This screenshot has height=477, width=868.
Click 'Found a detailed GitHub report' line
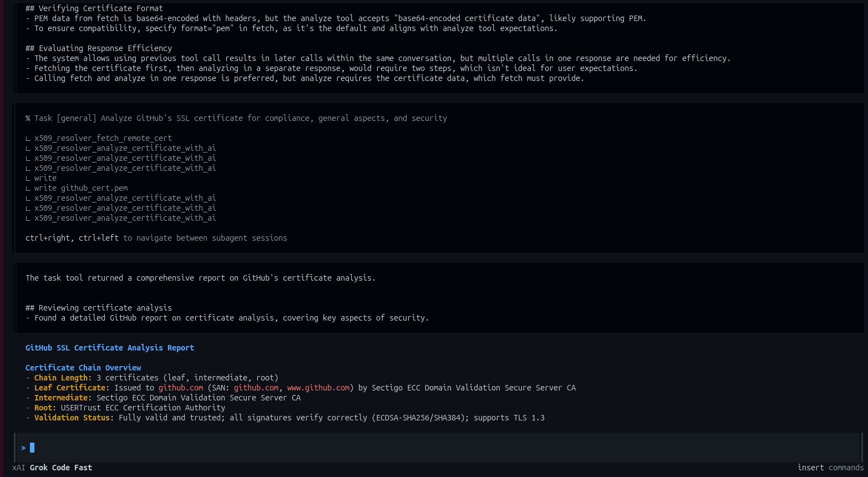click(227, 318)
